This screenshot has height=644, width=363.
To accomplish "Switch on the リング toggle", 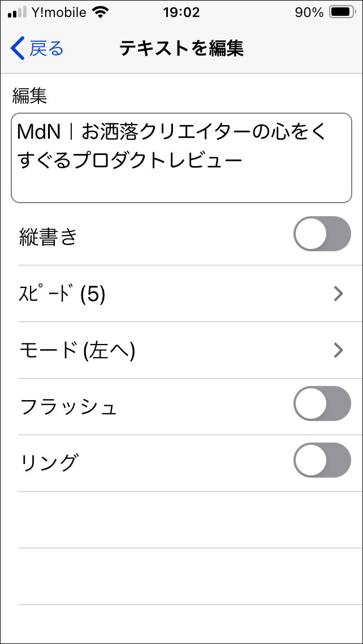I will (x=322, y=460).
